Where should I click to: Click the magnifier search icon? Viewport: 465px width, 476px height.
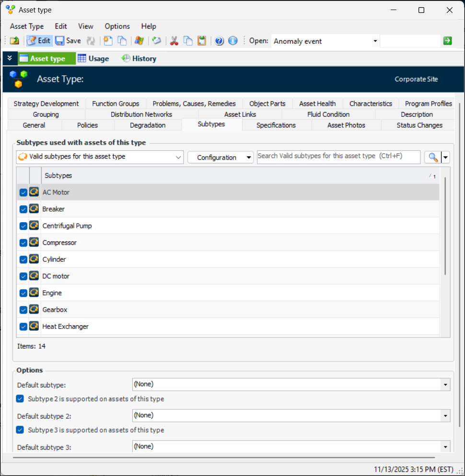pyautogui.click(x=433, y=157)
